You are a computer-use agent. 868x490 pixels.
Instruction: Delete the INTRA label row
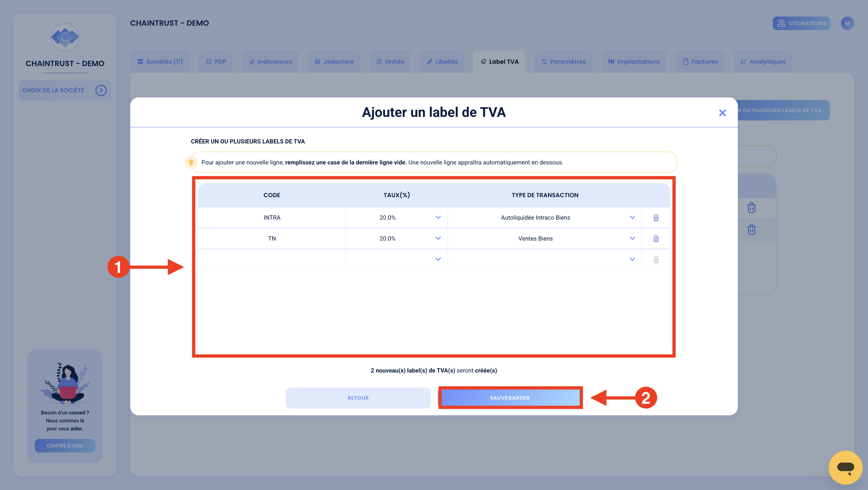pos(656,218)
